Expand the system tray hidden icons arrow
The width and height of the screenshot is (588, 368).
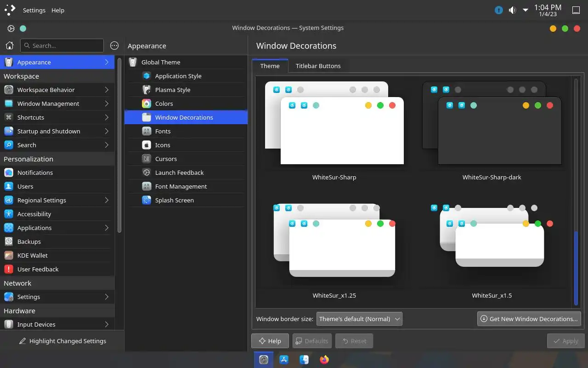coord(526,10)
